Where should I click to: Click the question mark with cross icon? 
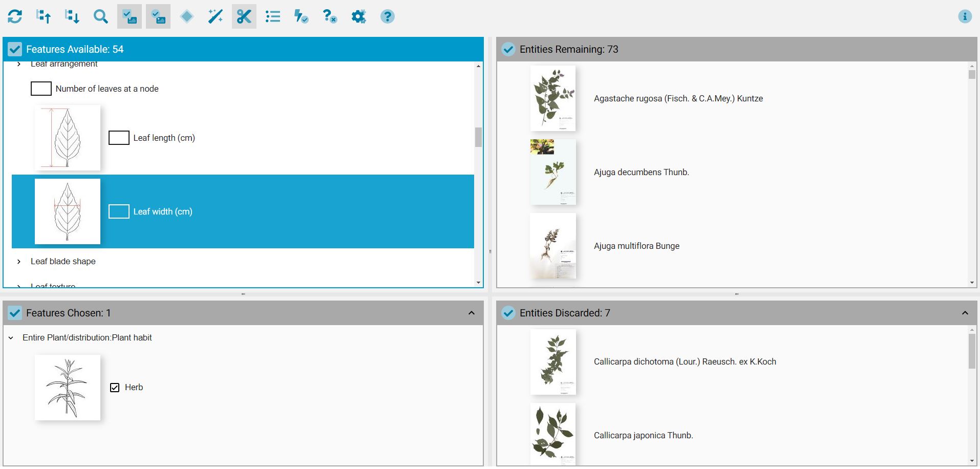click(330, 16)
